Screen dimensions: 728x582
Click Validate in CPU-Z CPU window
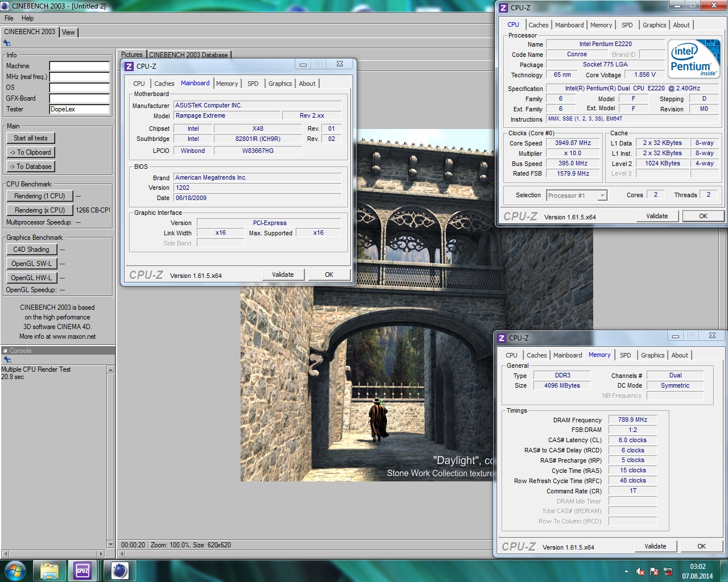(657, 216)
